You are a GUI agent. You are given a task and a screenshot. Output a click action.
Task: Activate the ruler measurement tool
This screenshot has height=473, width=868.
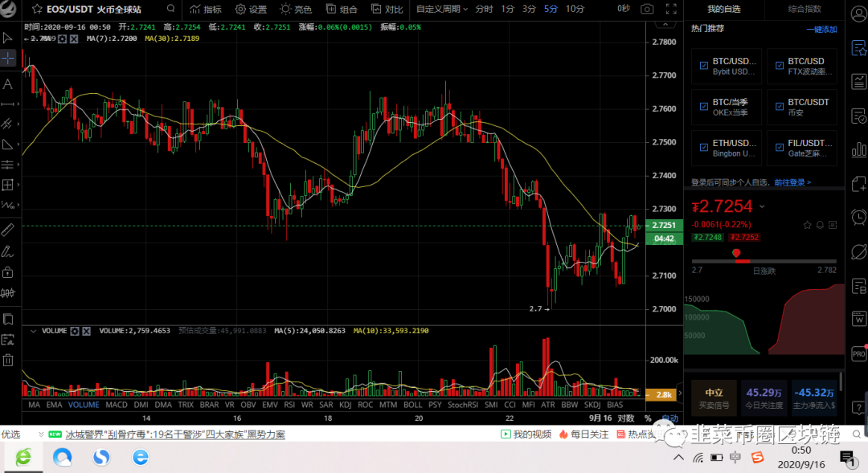coord(8,229)
